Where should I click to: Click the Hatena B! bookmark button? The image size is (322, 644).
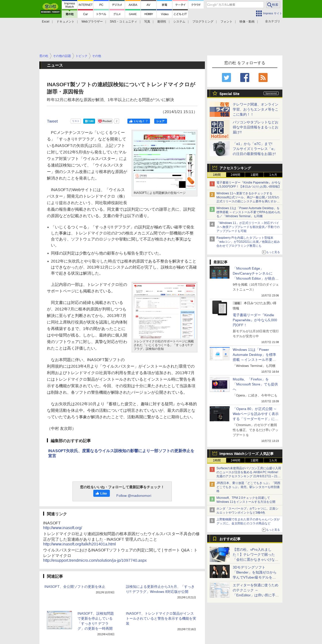89,121
